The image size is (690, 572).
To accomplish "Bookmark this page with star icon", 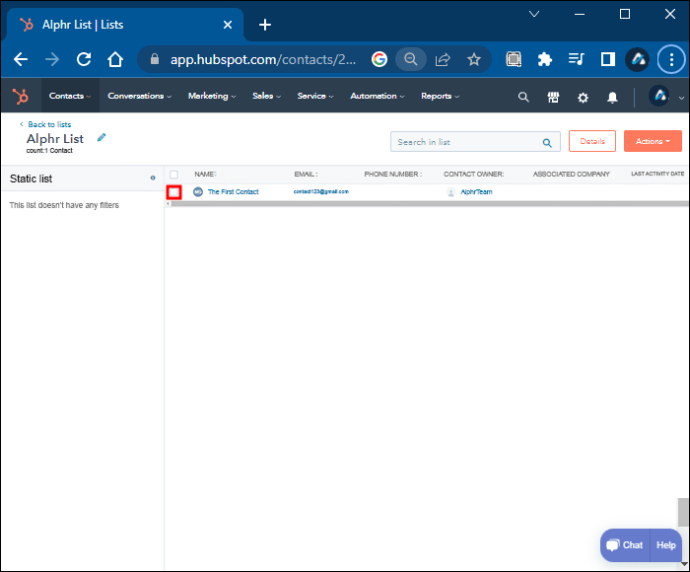I will pyautogui.click(x=473, y=59).
